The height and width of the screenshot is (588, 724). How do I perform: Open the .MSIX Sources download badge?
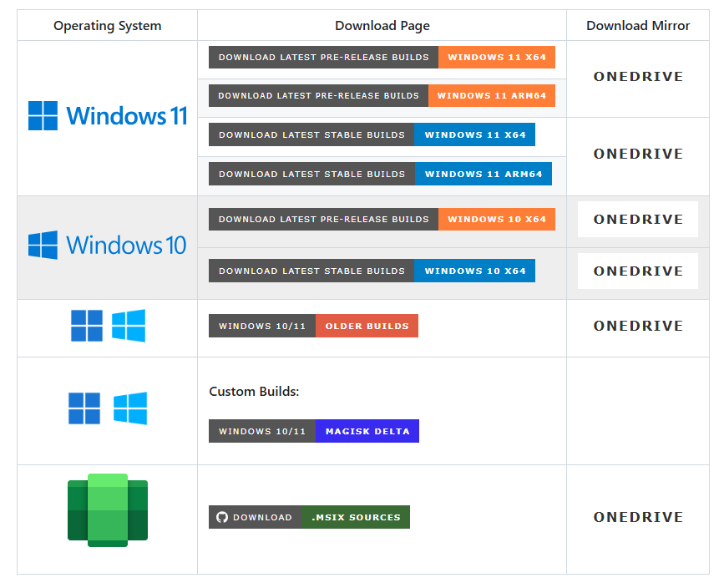(x=309, y=517)
